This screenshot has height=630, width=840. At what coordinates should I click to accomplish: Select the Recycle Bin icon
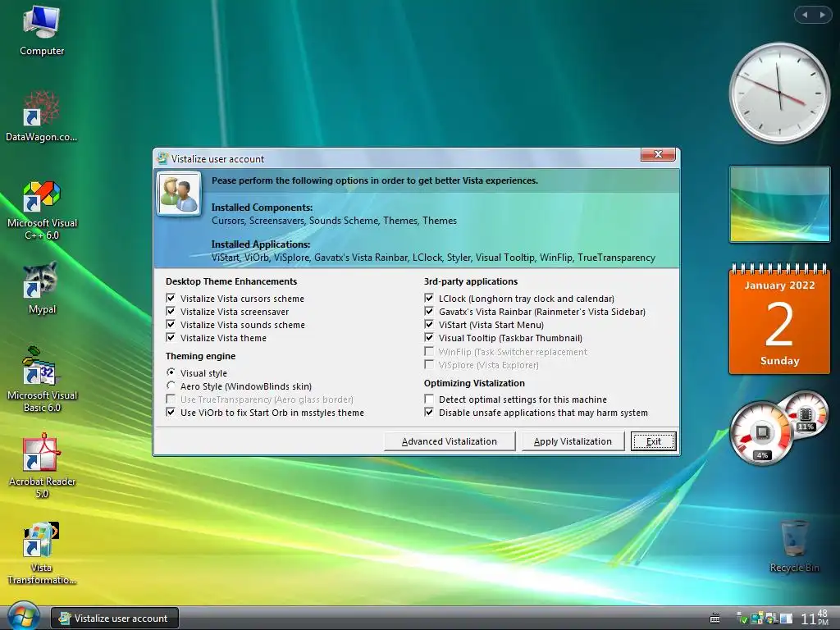(x=794, y=546)
